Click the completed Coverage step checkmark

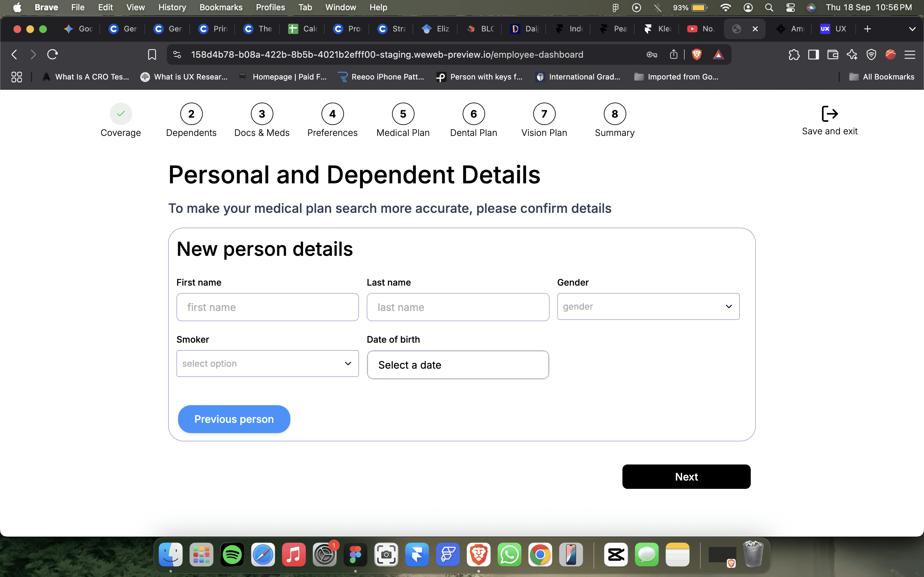tap(121, 114)
